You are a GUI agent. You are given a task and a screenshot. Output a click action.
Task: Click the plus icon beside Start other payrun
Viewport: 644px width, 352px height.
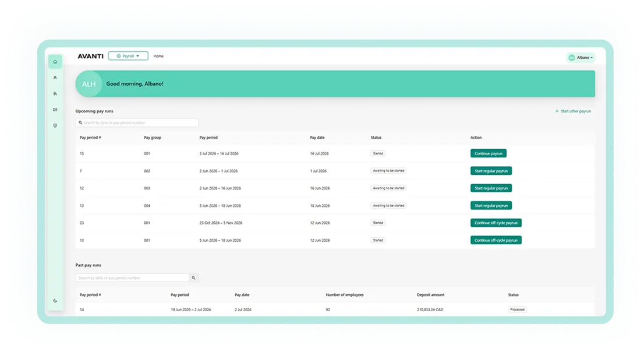point(557,111)
